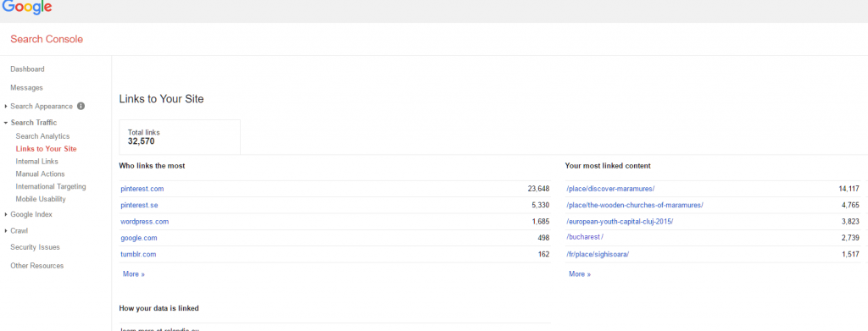Collapse the Search Traffic section arrow
The image size is (868, 331).
[6, 123]
